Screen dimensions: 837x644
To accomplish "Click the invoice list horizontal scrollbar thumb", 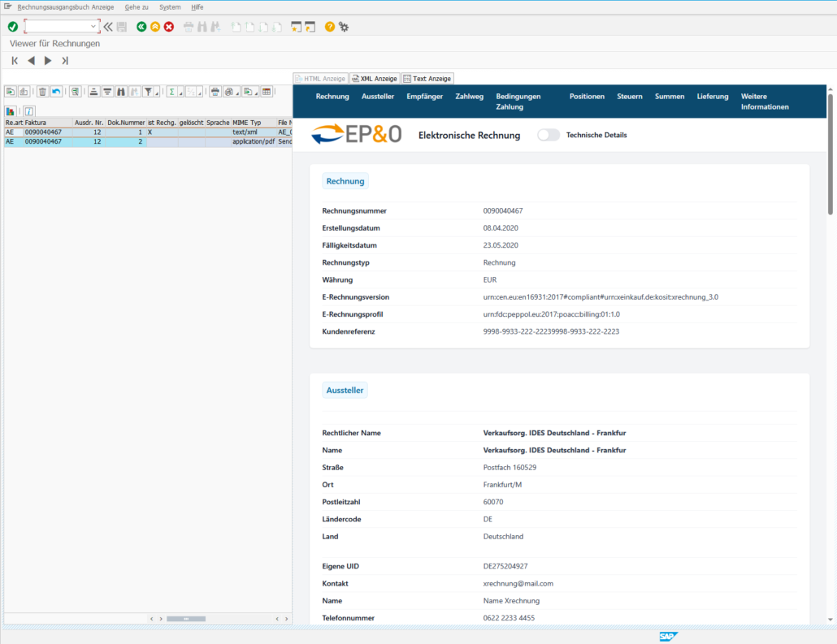I will (186, 619).
